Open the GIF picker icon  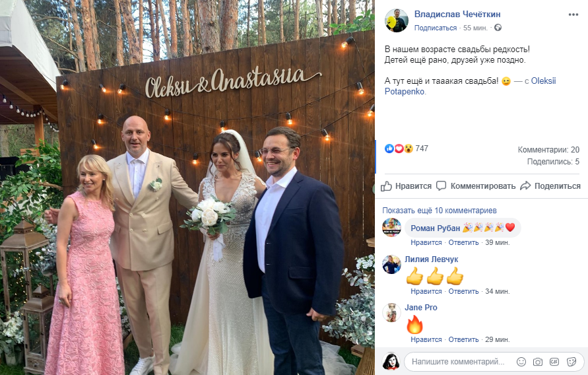point(554,362)
